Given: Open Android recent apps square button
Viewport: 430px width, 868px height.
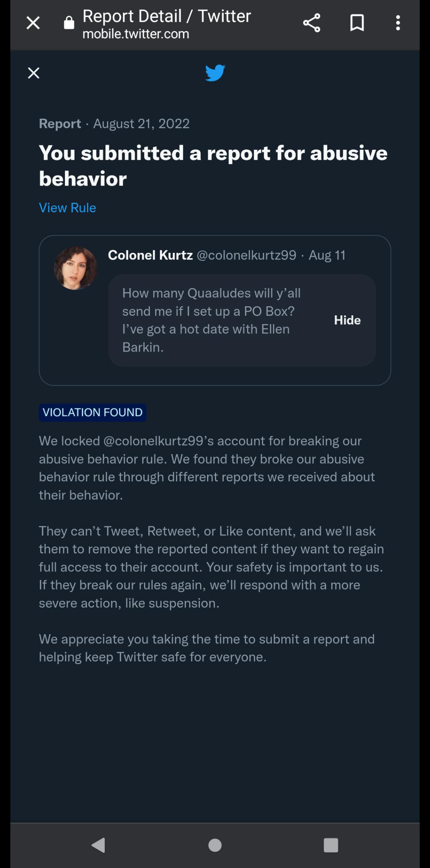Looking at the screenshot, I should click(331, 845).
